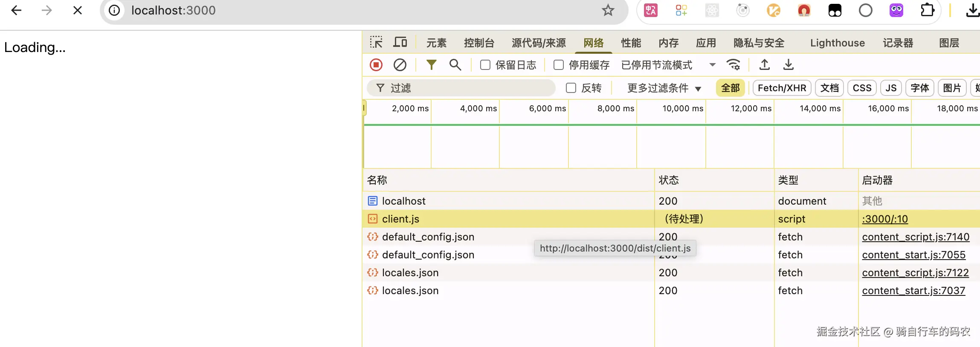
Task: Bookmark the page with the star icon
Action: [x=608, y=10]
